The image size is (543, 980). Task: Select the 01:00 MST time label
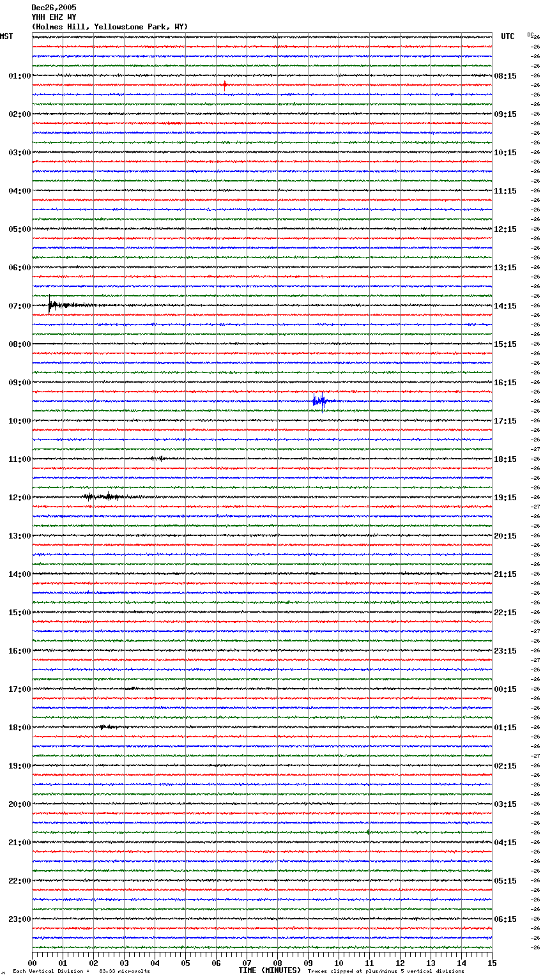[20, 76]
